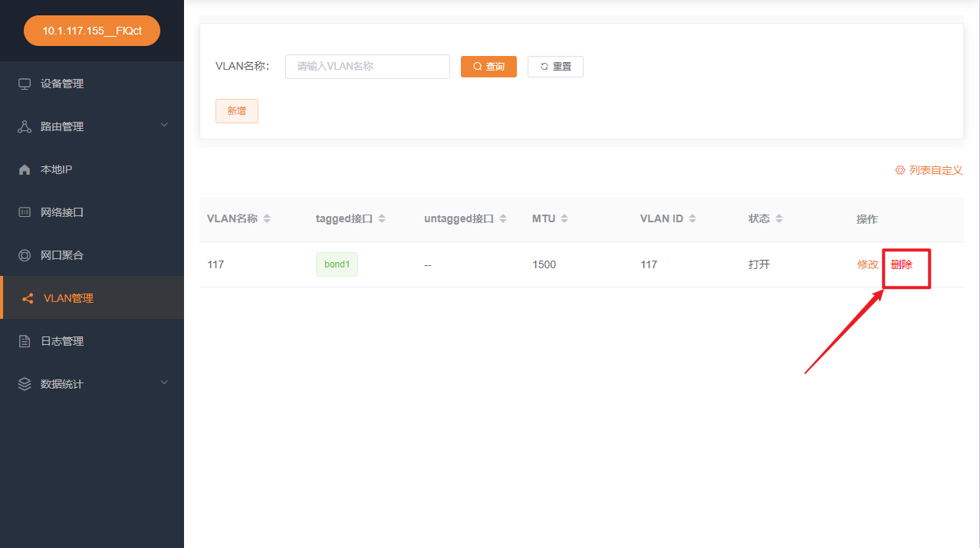
Task: Click the 网口聚合 aggregation icon
Action: coord(25,254)
